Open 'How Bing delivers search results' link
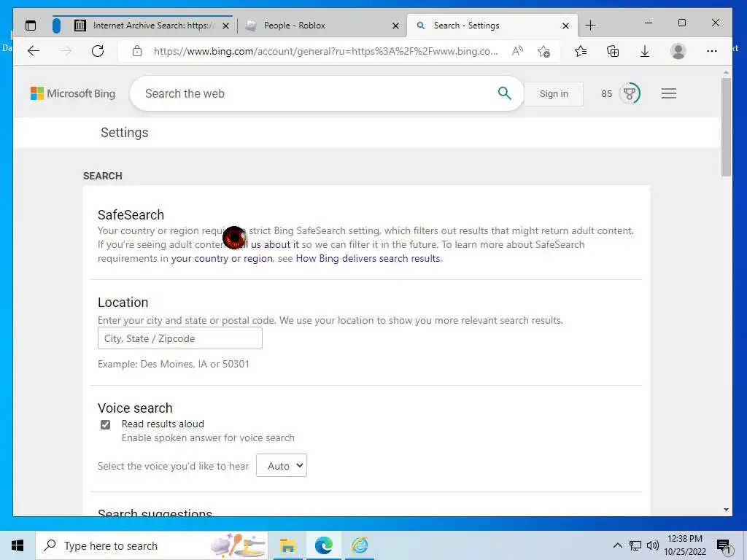747x560 pixels. (368, 259)
